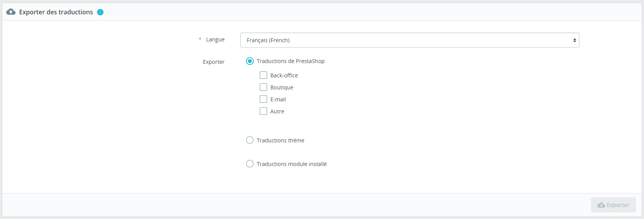
Task: Click the 'Exporter des traductions' heading
Action: [56, 12]
